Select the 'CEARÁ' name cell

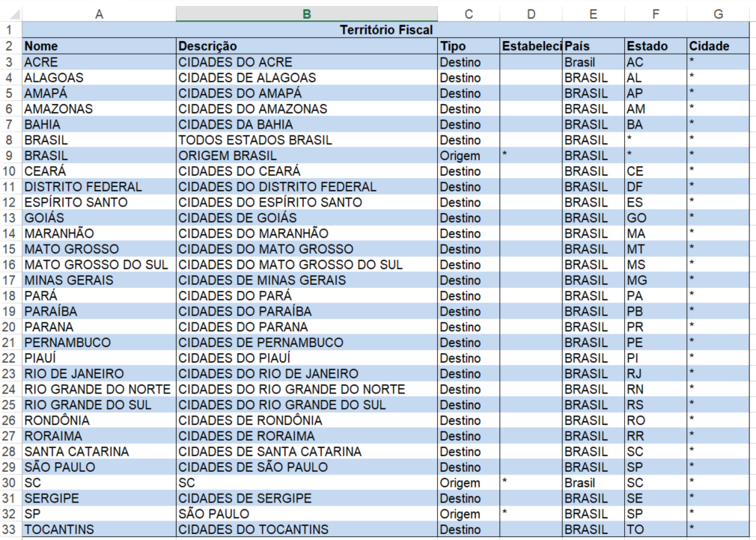point(99,171)
